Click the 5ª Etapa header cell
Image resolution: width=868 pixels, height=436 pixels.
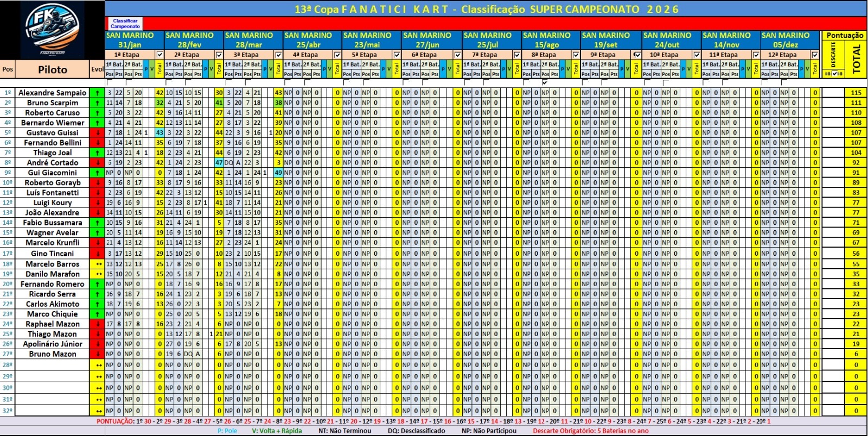click(368, 55)
